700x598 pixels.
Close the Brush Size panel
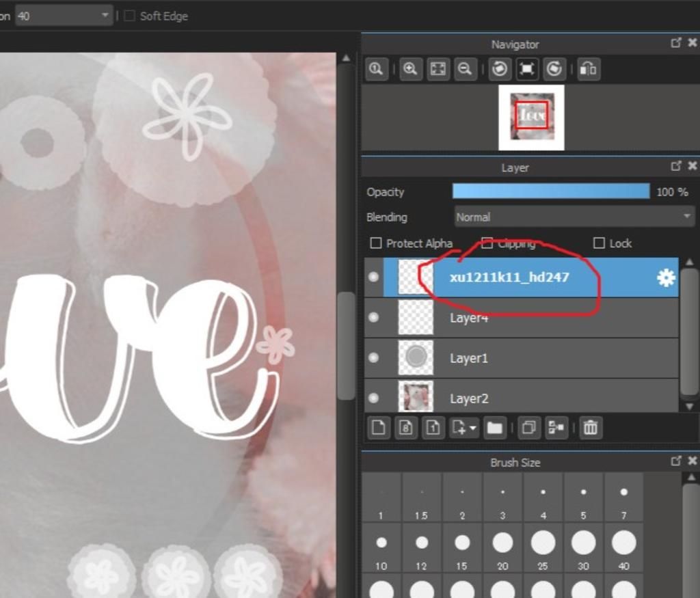coord(692,461)
